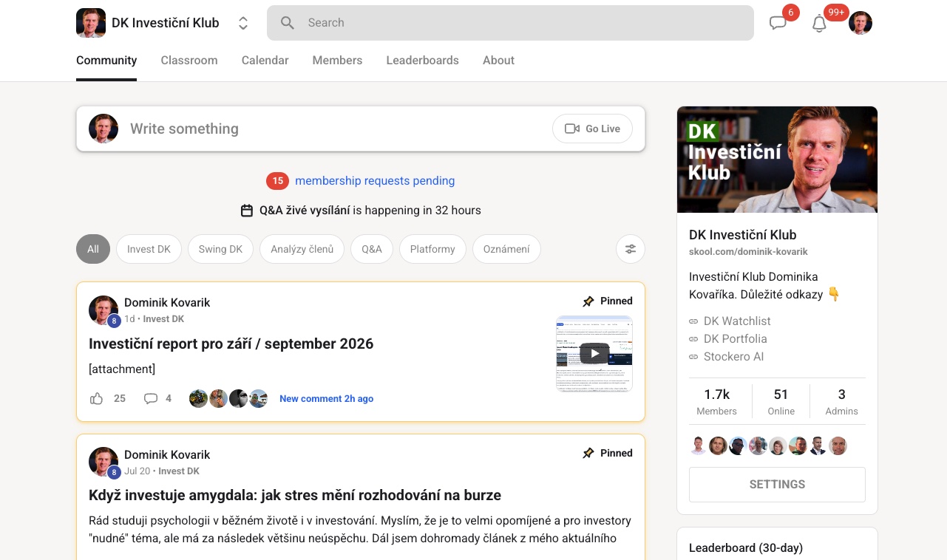Go to the Members tab
This screenshot has width=947, height=560.
[x=337, y=61]
